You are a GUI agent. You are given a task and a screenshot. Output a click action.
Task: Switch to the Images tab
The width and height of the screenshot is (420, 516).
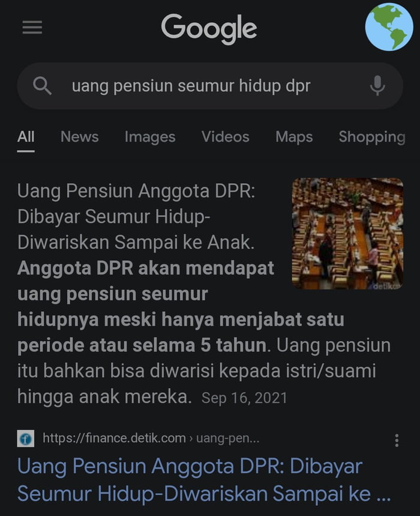[x=150, y=137]
